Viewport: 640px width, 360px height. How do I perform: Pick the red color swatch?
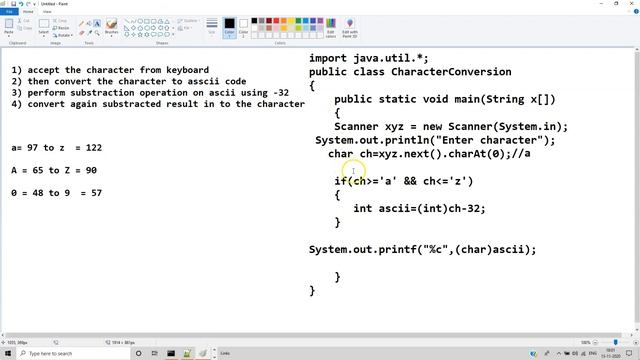[x=276, y=21]
